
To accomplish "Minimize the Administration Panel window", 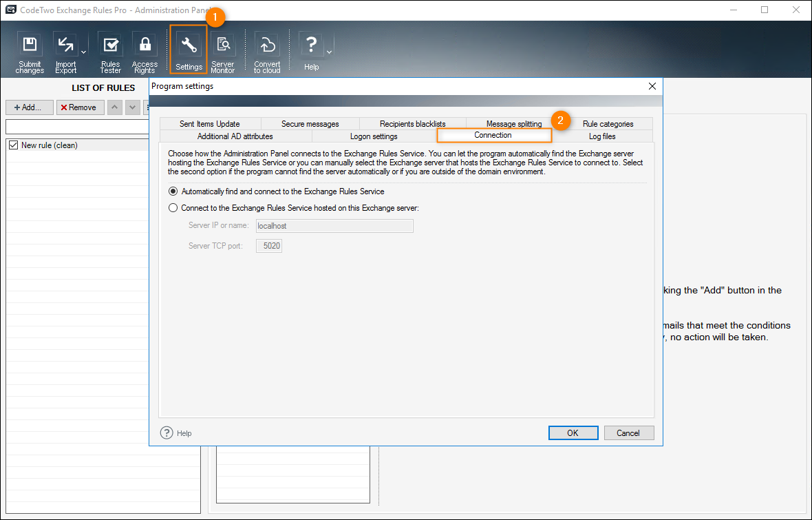I will pyautogui.click(x=734, y=10).
